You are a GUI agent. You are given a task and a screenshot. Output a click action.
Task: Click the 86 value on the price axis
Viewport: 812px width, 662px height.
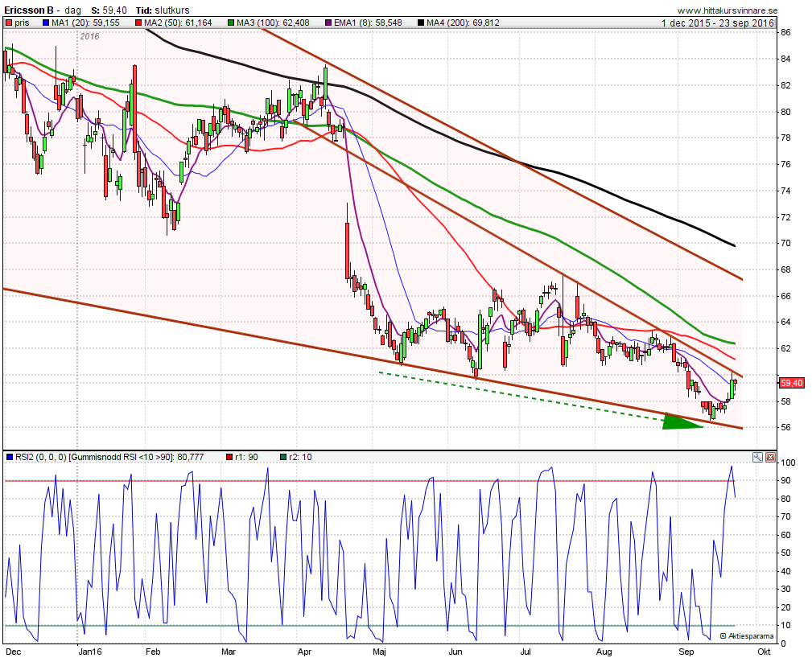coord(785,33)
